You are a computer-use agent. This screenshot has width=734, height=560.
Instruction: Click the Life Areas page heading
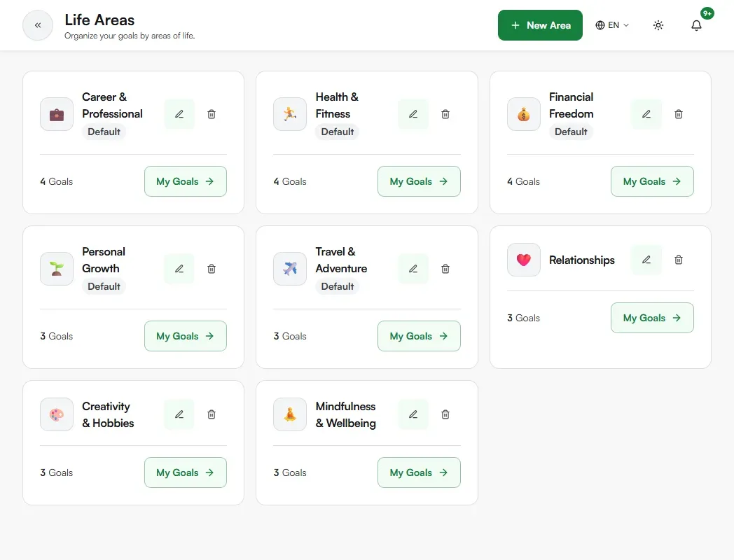pos(99,20)
